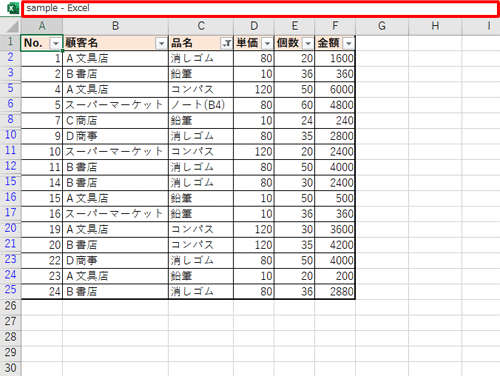Click the 'sample - Excel' window title
This screenshot has width=500, height=376.
[x=58, y=8]
